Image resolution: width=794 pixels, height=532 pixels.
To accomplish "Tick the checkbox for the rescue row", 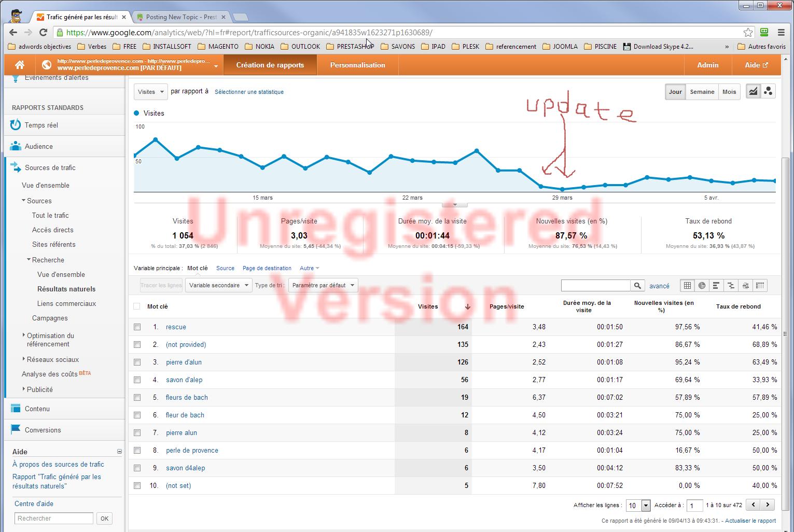I will [137, 327].
